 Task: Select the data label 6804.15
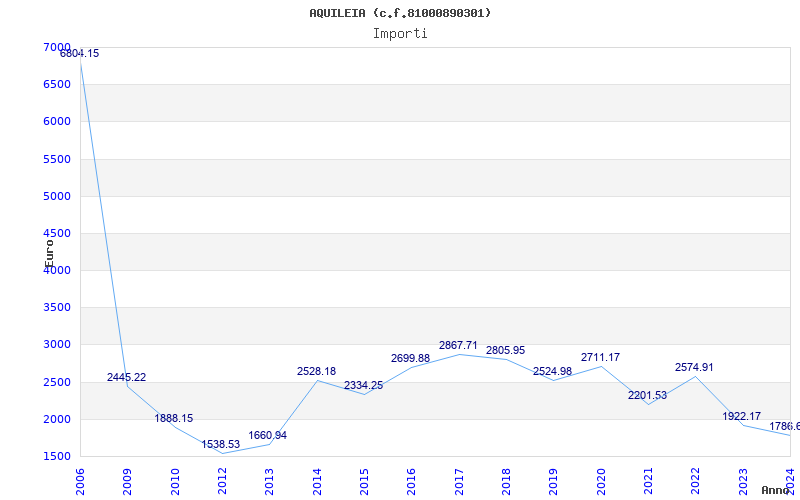pos(80,54)
